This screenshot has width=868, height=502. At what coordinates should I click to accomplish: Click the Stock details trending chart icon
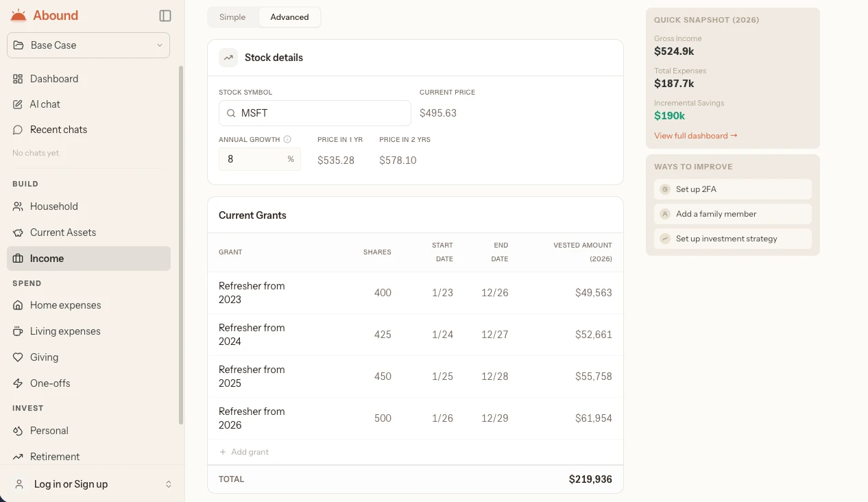click(228, 58)
